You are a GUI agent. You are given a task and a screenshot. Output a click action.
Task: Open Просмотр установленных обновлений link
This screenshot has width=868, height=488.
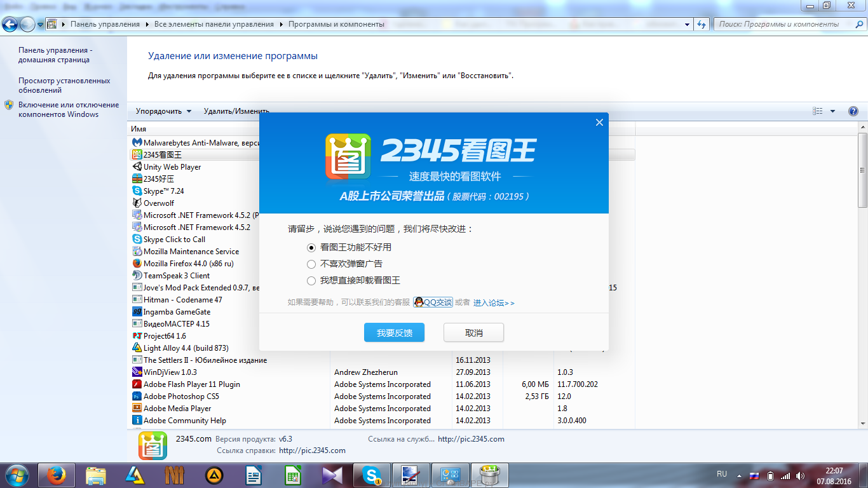coord(64,86)
